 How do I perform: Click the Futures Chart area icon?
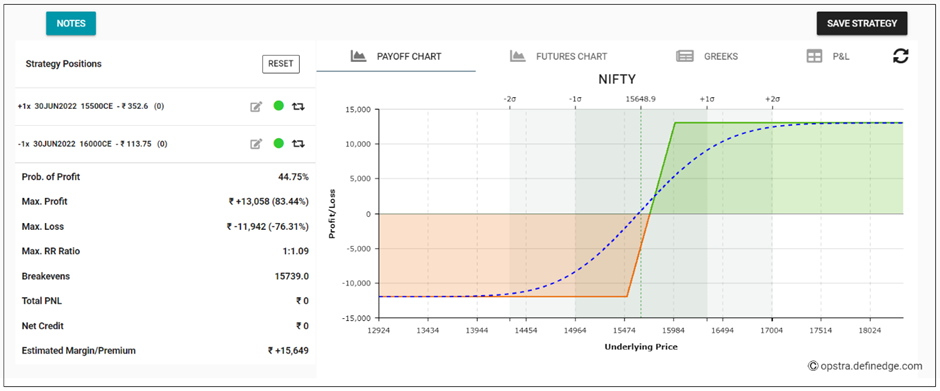518,56
